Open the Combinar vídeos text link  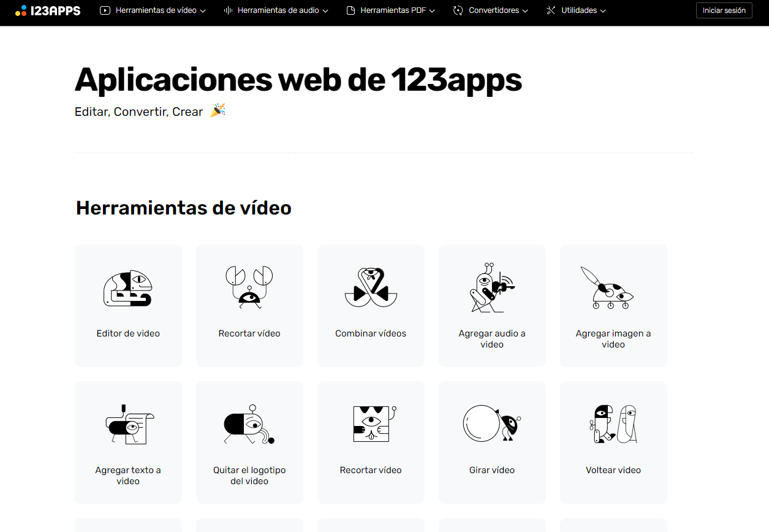click(371, 333)
